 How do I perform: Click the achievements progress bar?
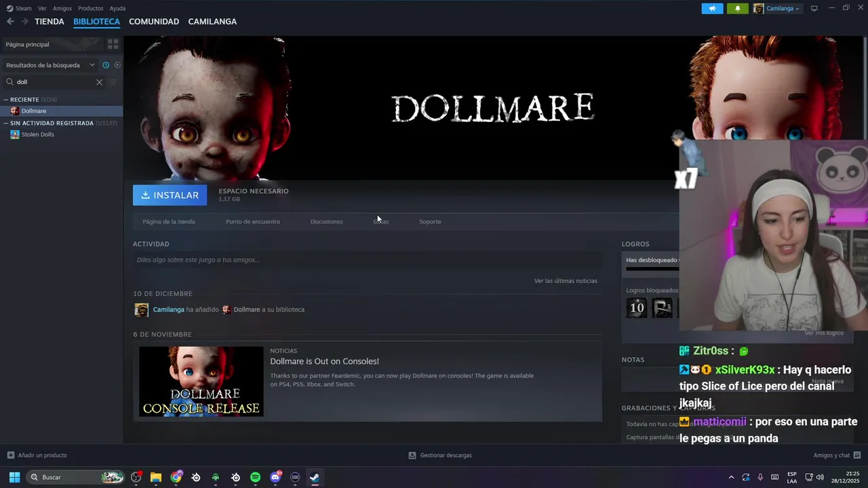(652, 268)
